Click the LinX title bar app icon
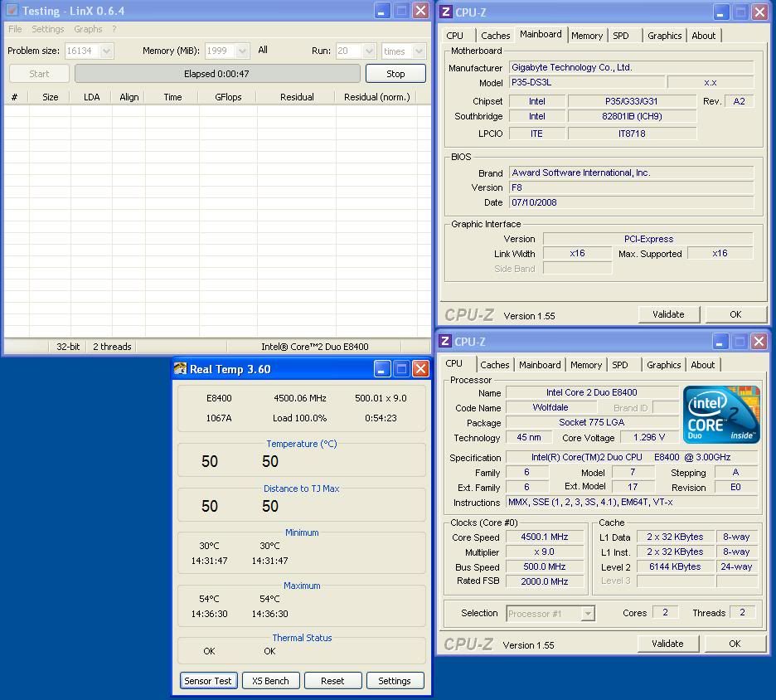This screenshot has height=700, width=776. 12,11
